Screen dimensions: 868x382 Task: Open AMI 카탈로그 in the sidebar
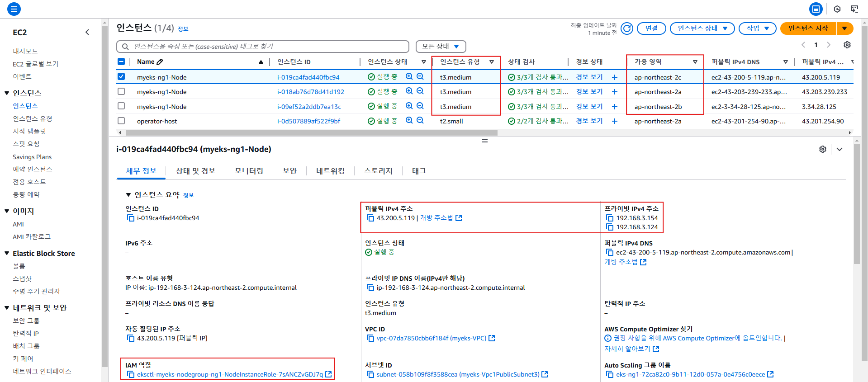(x=32, y=236)
